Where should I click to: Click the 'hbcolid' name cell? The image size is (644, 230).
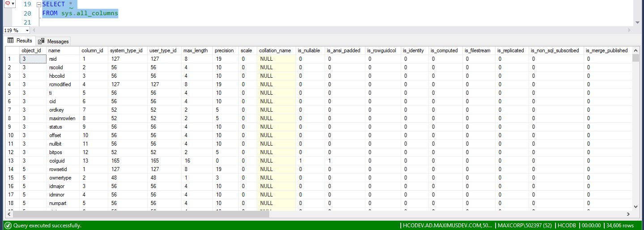click(x=63, y=76)
